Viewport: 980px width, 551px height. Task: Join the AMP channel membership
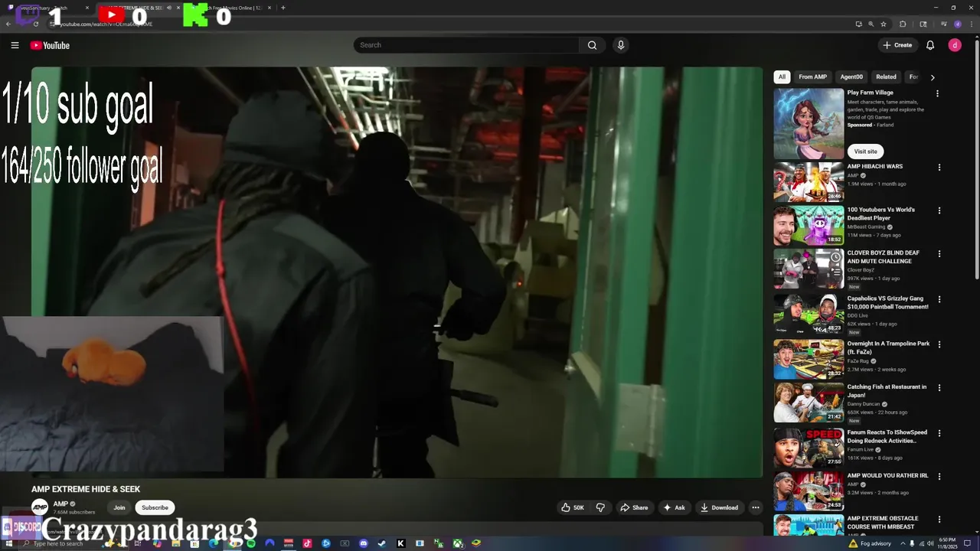coord(119,507)
